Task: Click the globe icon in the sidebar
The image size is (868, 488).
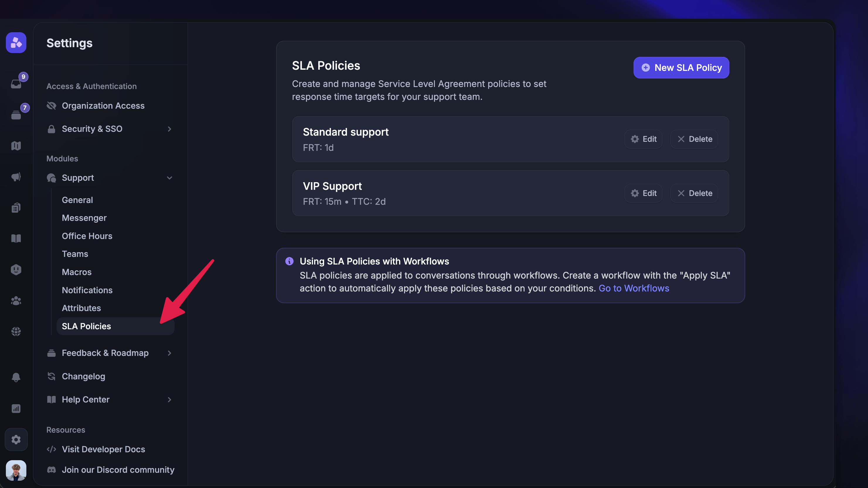Action: [x=16, y=331]
